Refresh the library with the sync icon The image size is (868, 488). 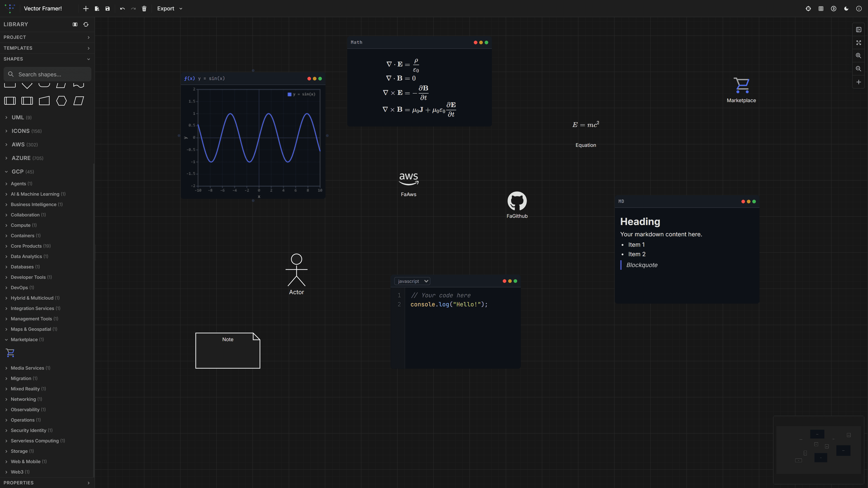(x=86, y=24)
